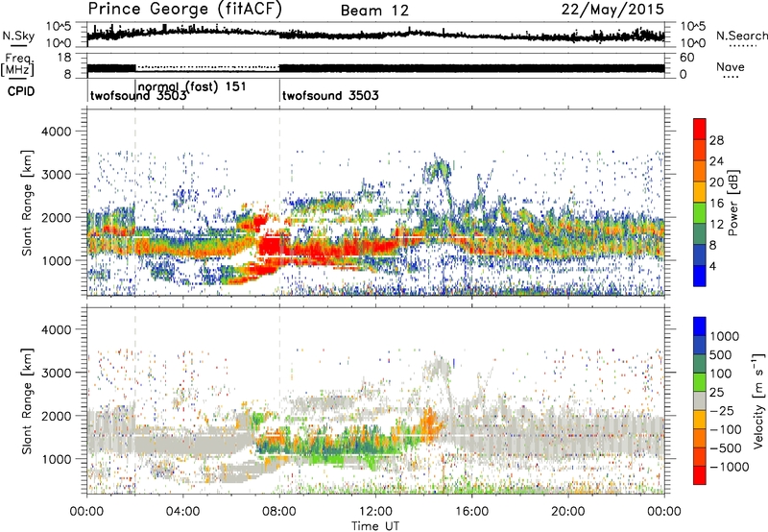Click the '4000' tick on the power panel axis
The height and width of the screenshot is (532, 768).
coord(57,132)
